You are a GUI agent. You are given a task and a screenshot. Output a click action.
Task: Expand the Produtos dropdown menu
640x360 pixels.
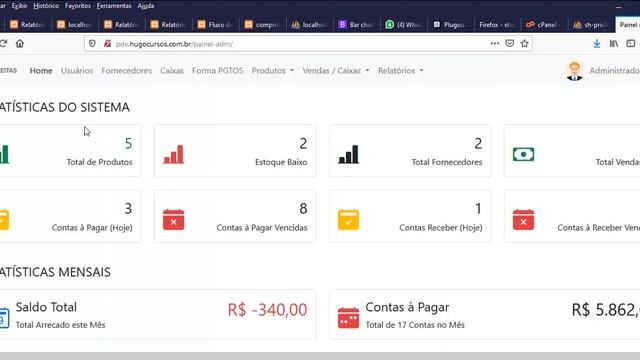pyautogui.click(x=272, y=71)
